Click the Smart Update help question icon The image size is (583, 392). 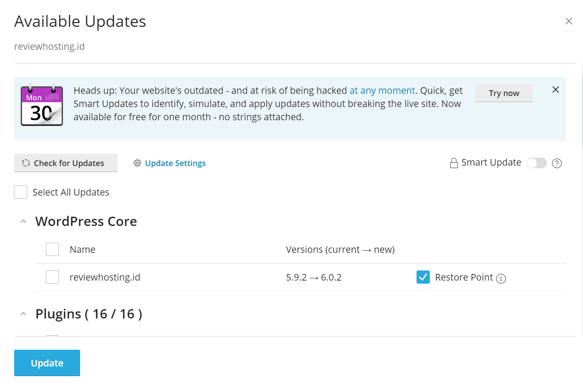[x=557, y=163]
